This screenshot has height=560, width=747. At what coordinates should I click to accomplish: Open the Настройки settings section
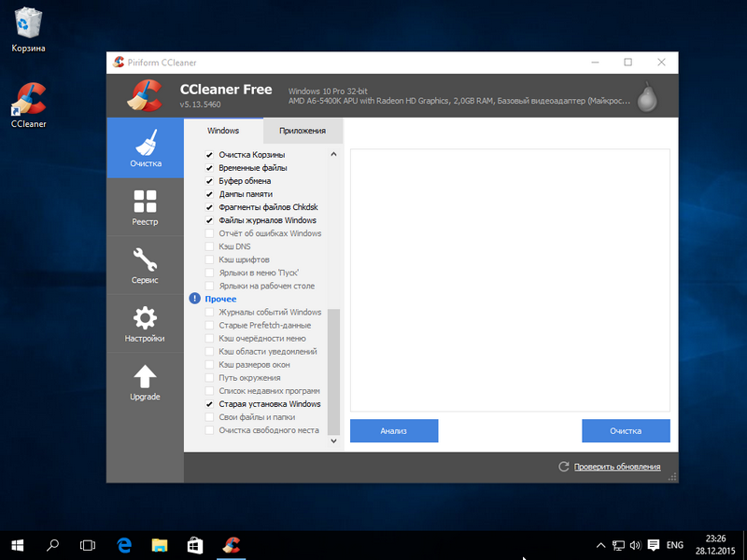pos(145,324)
